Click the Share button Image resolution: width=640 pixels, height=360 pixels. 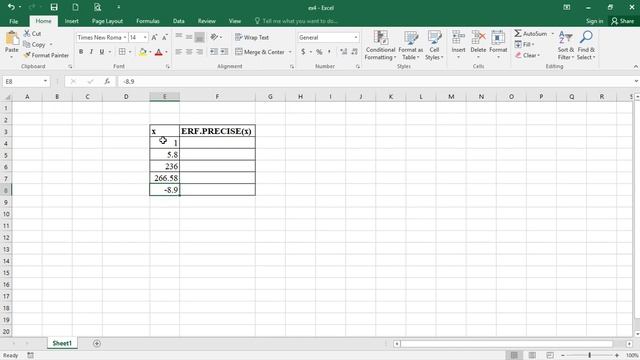pos(622,21)
